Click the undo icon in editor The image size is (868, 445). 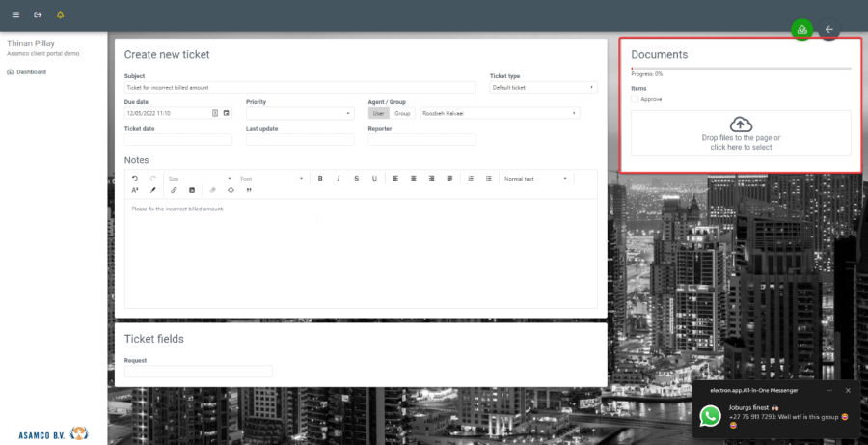[135, 179]
